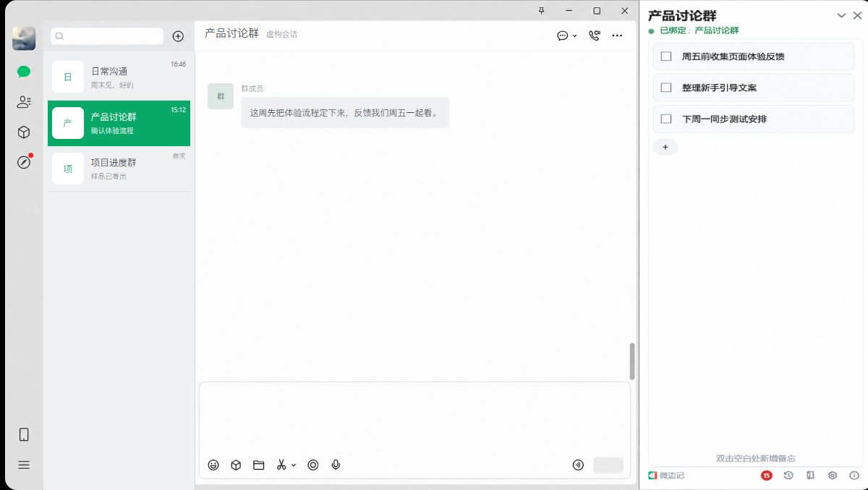
Task: Select the 产品讨论群 conversation in list
Action: click(119, 123)
